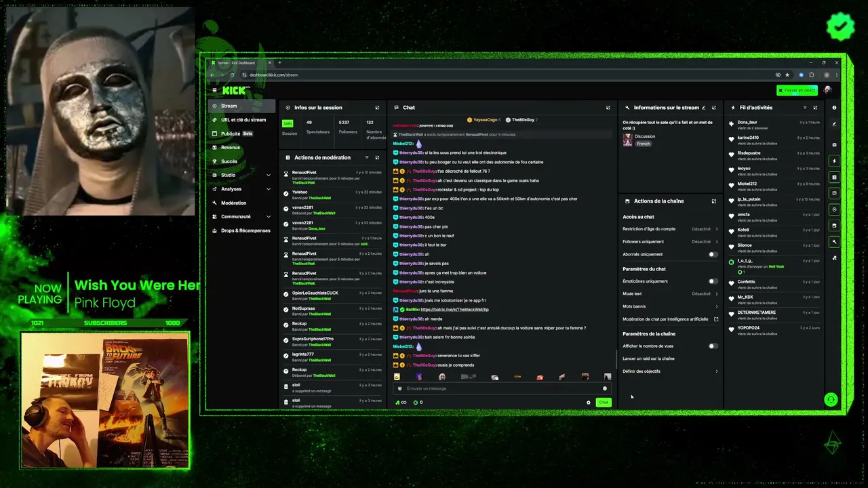Open Mots bannis settings

pyautogui.click(x=670, y=306)
